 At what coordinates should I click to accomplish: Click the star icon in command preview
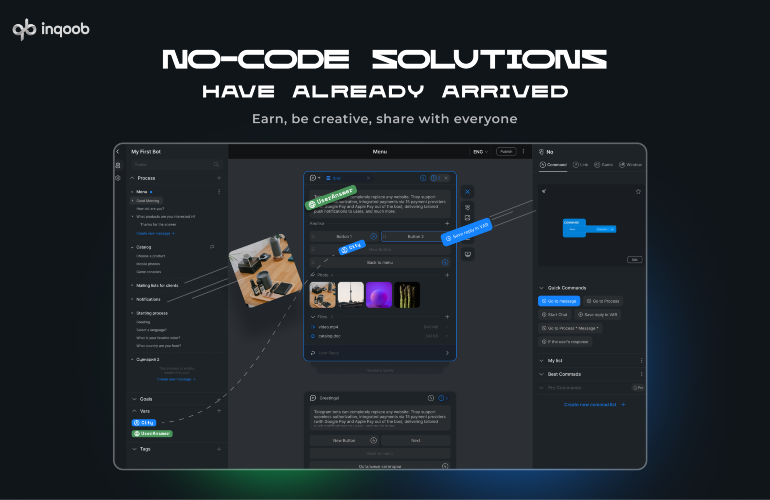coord(638,192)
